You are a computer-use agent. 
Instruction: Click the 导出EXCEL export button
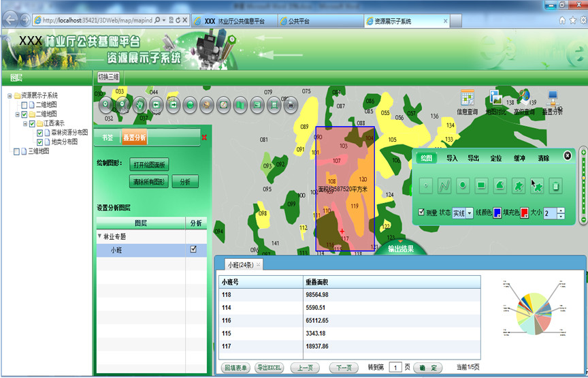(x=269, y=368)
